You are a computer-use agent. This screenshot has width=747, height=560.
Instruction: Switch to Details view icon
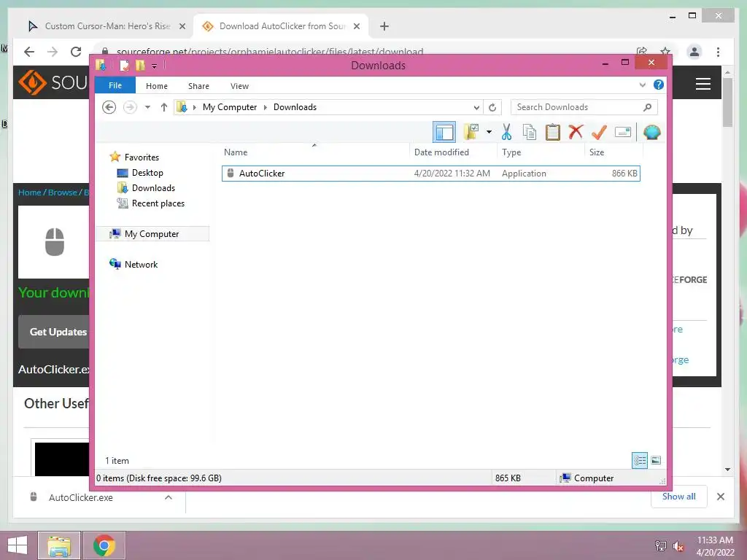point(639,461)
